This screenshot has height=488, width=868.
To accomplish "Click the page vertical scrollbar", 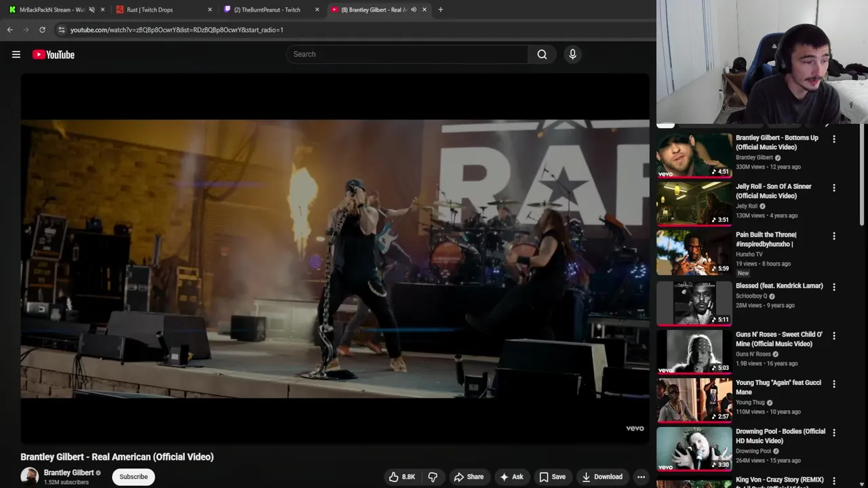I will [x=863, y=175].
